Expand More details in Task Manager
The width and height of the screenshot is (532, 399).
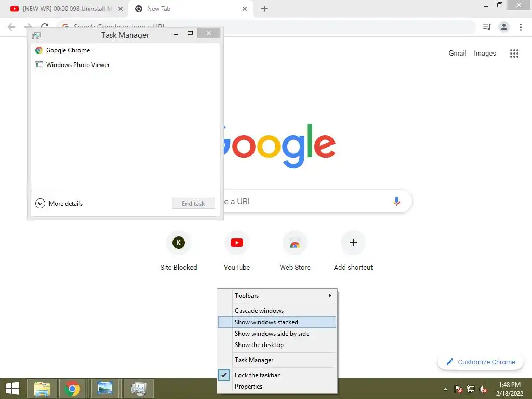(59, 204)
